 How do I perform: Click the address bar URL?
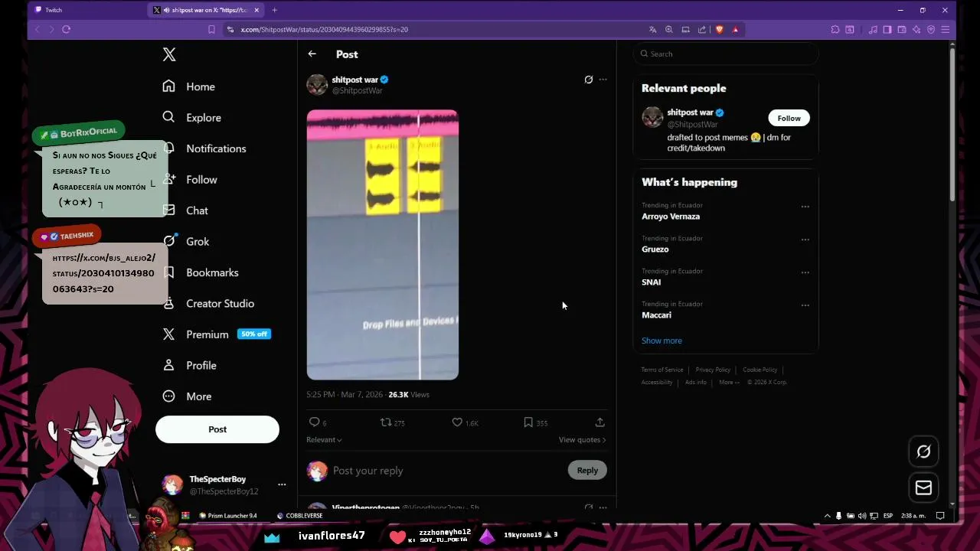[x=324, y=29]
